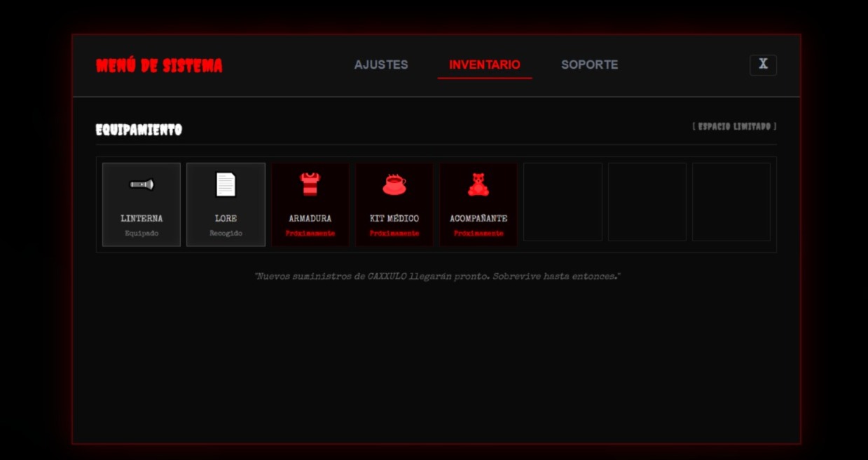
Task: Open the Inventario tab
Action: pos(485,65)
